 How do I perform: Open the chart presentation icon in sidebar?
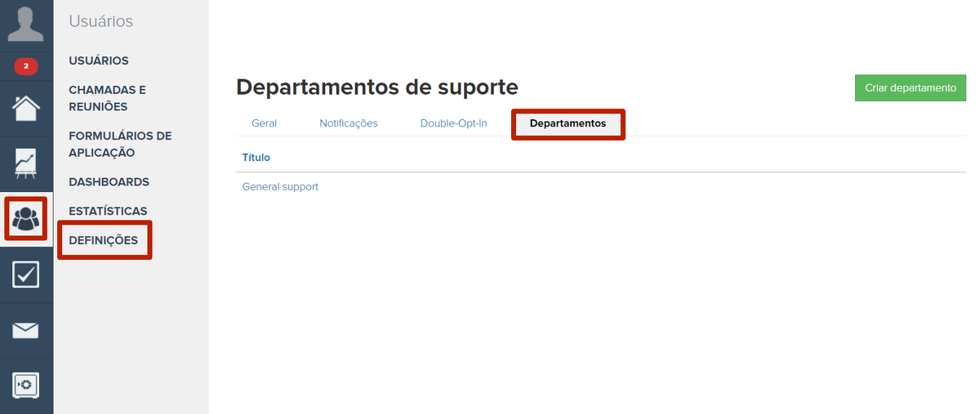point(26,163)
